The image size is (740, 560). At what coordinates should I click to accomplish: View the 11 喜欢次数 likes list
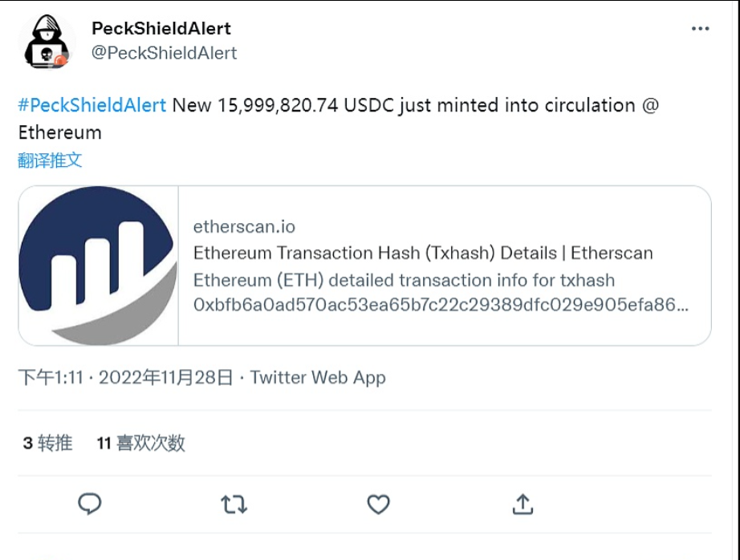[141, 443]
